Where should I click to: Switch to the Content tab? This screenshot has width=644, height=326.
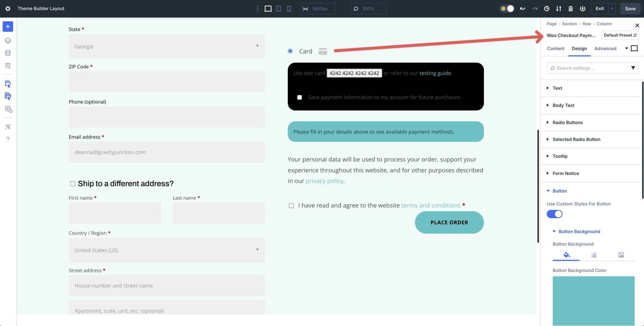[555, 48]
